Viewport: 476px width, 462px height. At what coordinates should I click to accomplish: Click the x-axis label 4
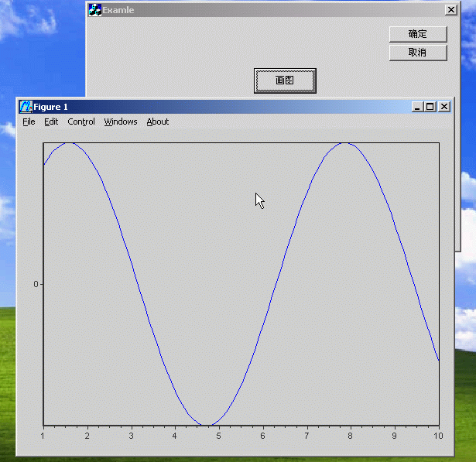(x=175, y=436)
